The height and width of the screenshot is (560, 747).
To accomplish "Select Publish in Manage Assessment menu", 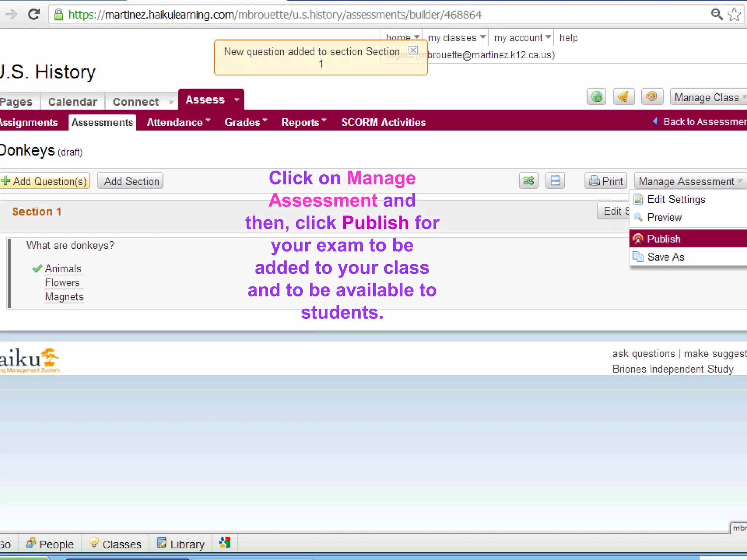I will pos(688,239).
